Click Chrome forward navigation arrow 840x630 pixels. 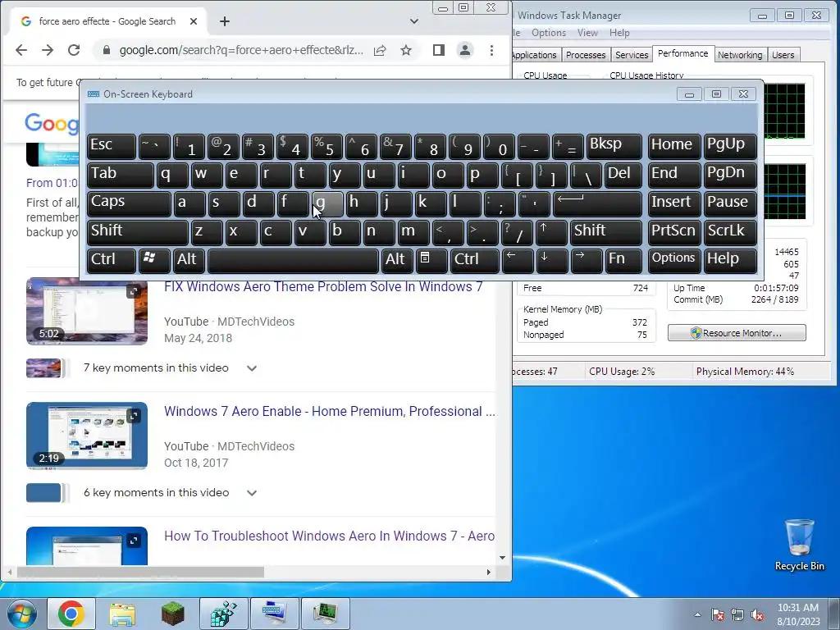(47, 50)
